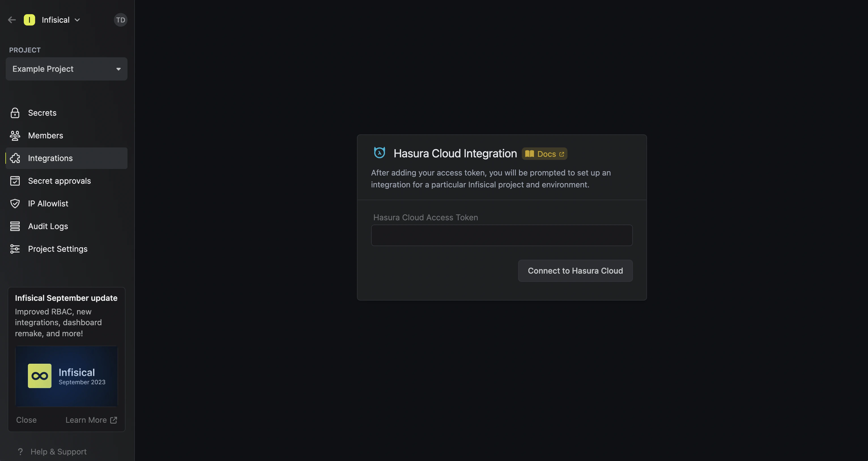Expand the Infisical organization chevron
The height and width of the screenshot is (461, 868).
tap(77, 20)
